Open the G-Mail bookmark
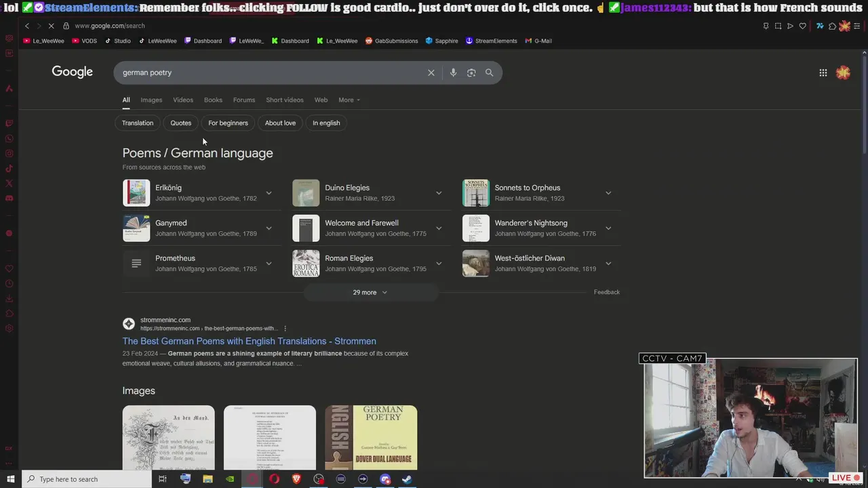Screen dimensions: 868x488 (538, 41)
